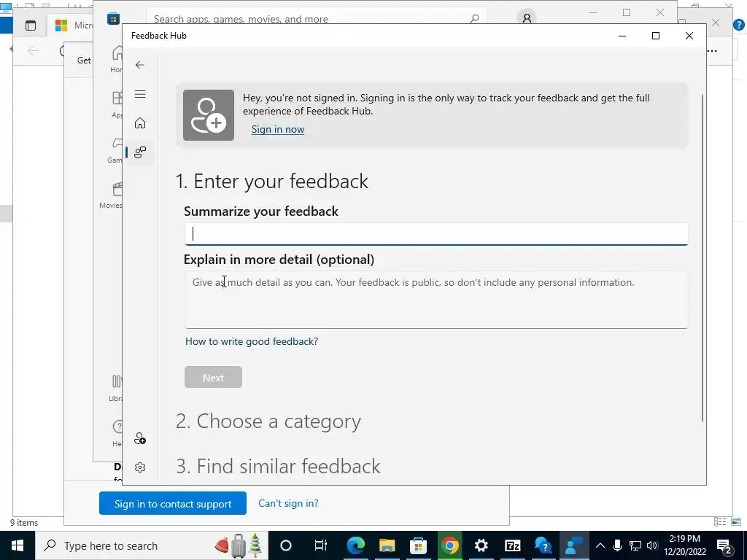The width and height of the screenshot is (747, 560).
Task: Open the blue Help question icon
Action: pyautogui.click(x=738, y=25)
